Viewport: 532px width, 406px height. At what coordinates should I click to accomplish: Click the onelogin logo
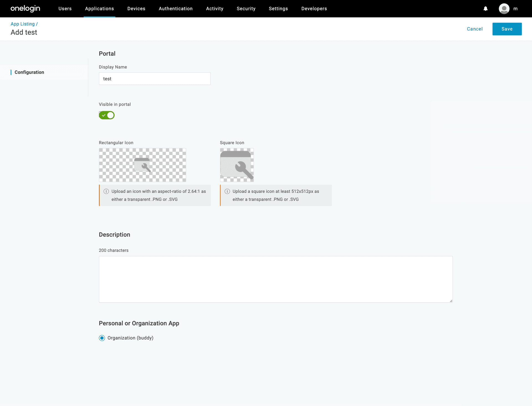[x=25, y=9]
